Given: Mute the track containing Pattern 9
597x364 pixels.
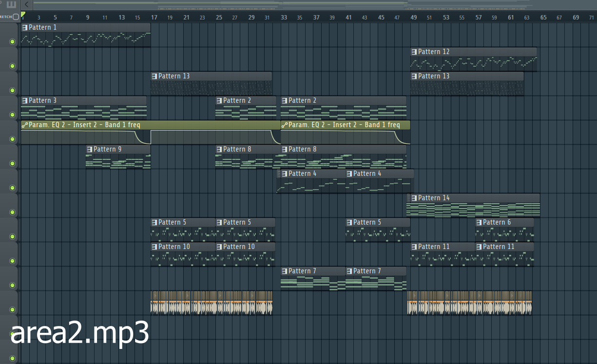Looking at the screenshot, I should 12,164.
